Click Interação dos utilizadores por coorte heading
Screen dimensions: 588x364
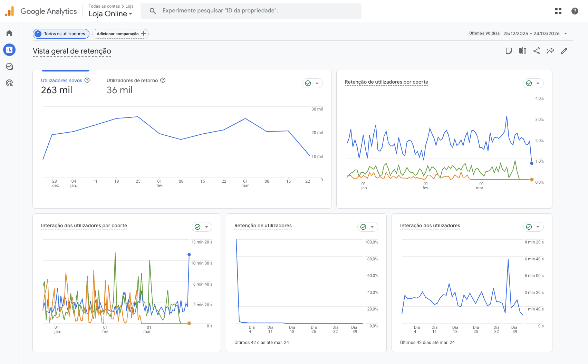pyautogui.click(x=84, y=226)
